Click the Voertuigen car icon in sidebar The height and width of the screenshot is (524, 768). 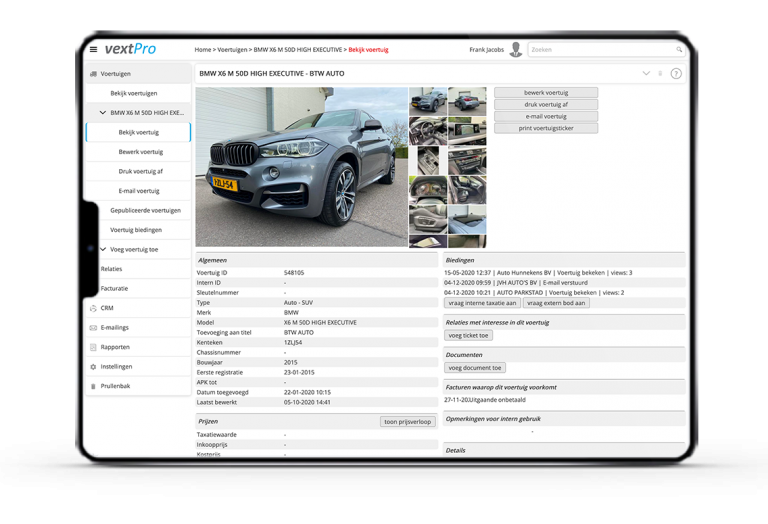pos(93,74)
